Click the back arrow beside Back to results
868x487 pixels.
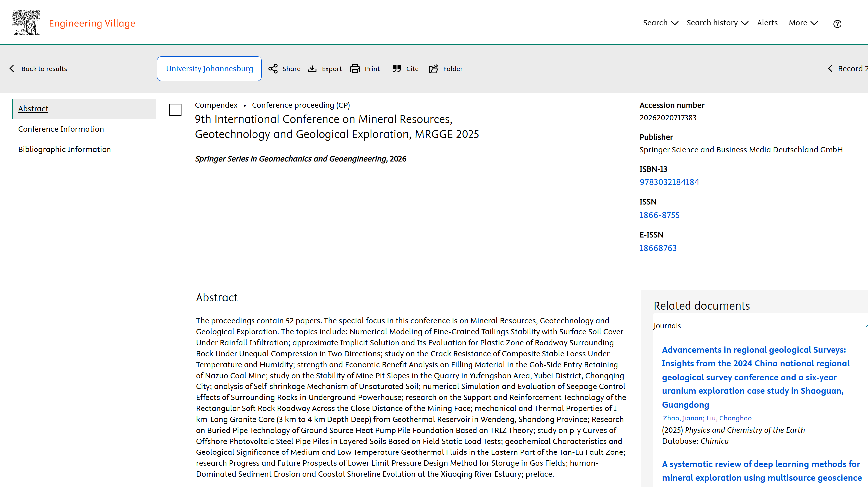[12, 69]
